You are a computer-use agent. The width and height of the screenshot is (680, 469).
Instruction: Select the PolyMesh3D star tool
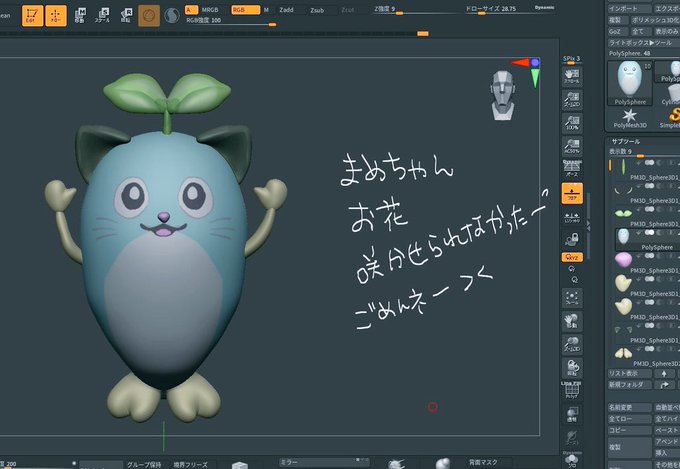click(630, 118)
